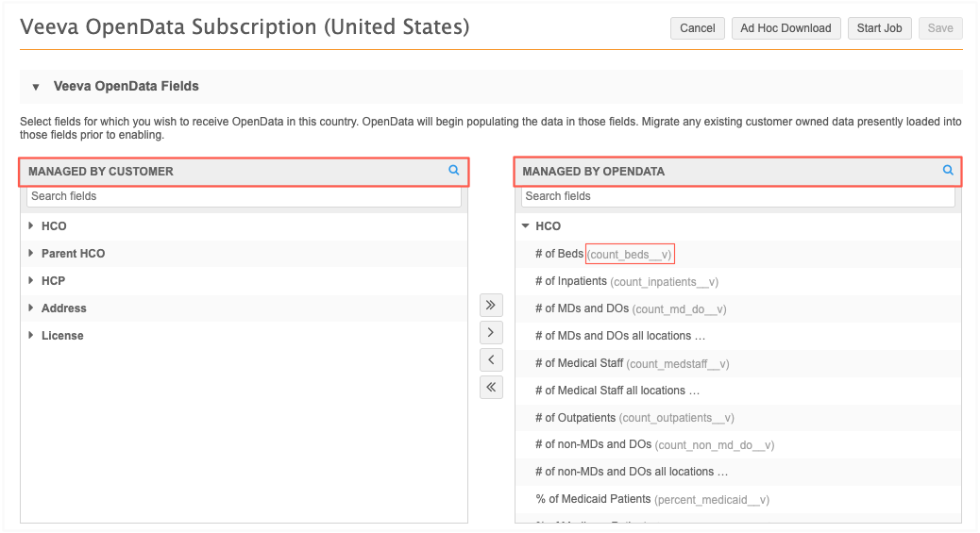This screenshot has height=533, width=980.
Task: Collapse HCO in Managed by OpenData list
Action: click(526, 225)
